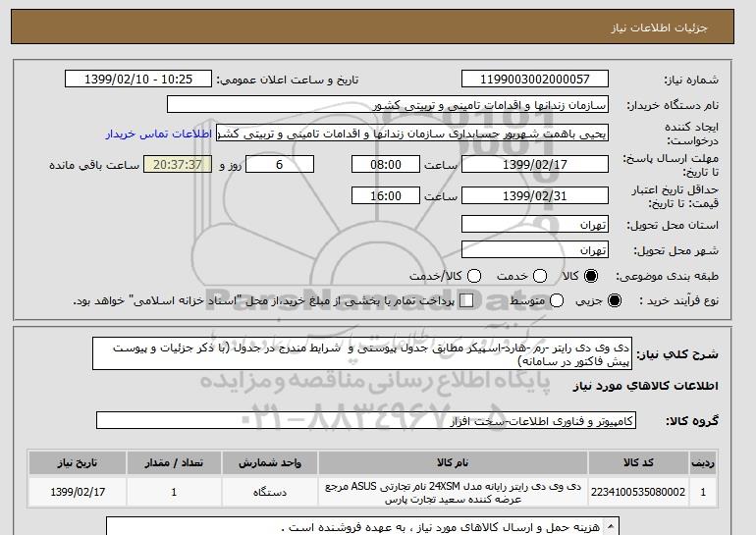Click the اطلاعات کالاهای مورد نیاز heading
756x535 pixels.
pyautogui.click(x=646, y=386)
